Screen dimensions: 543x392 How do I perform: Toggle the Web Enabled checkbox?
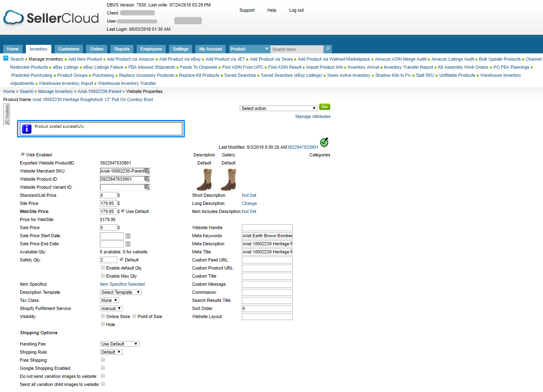23,154
